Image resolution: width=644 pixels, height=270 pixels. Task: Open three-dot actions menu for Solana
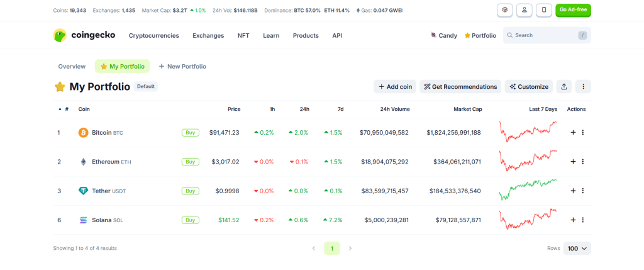coord(583,220)
